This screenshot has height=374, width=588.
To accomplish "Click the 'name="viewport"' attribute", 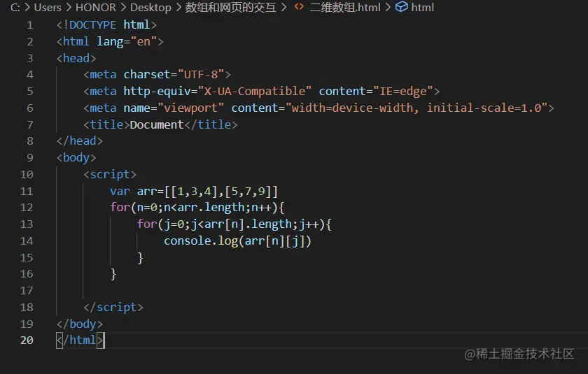I will point(174,108).
